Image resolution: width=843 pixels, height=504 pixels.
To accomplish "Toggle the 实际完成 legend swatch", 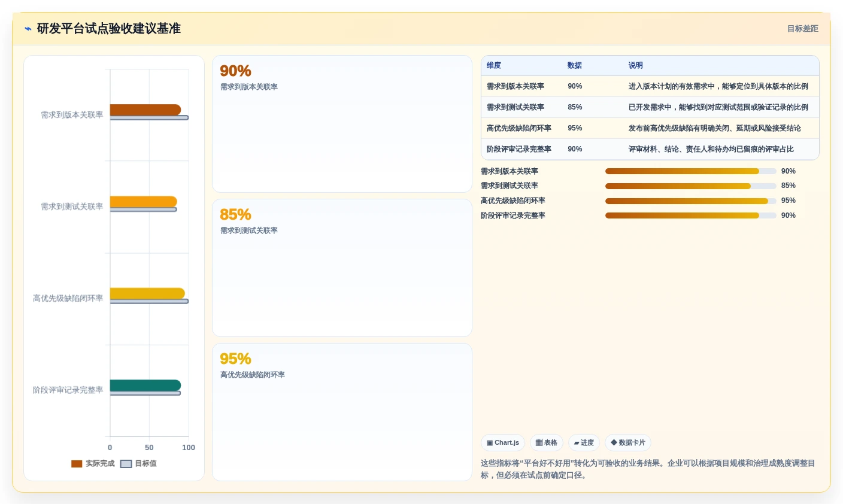I will (x=77, y=464).
